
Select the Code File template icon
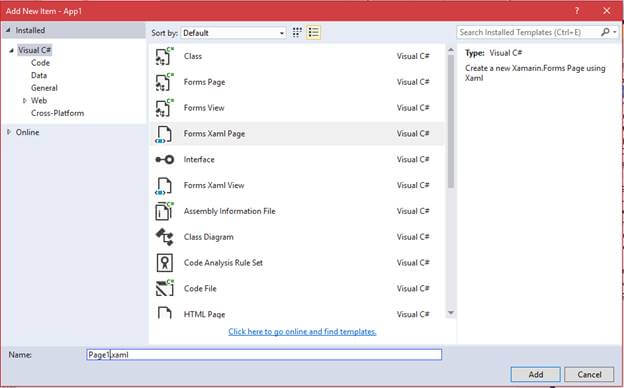pos(164,289)
